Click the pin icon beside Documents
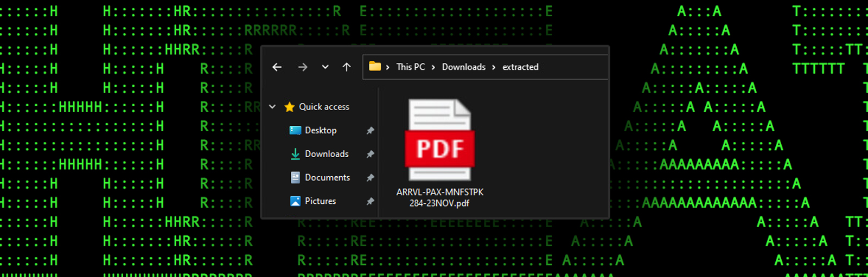Image resolution: width=868 pixels, height=277 pixels. point(370,178)
